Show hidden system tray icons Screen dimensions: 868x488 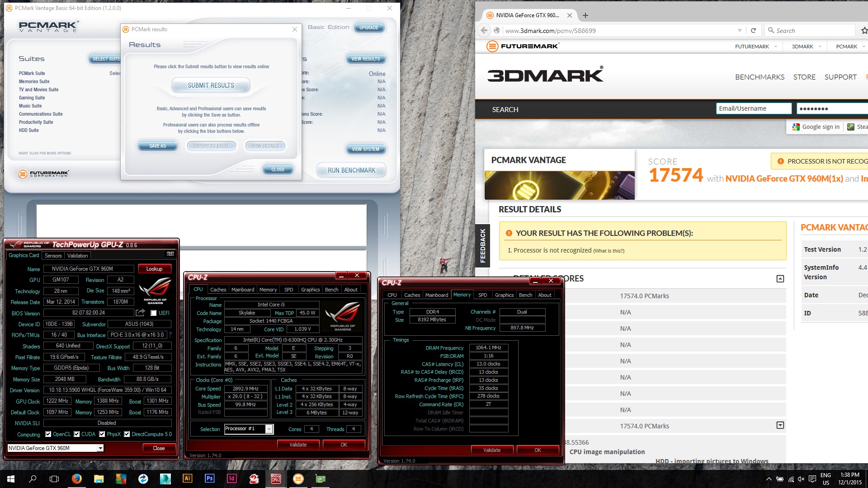pos(769,479)
